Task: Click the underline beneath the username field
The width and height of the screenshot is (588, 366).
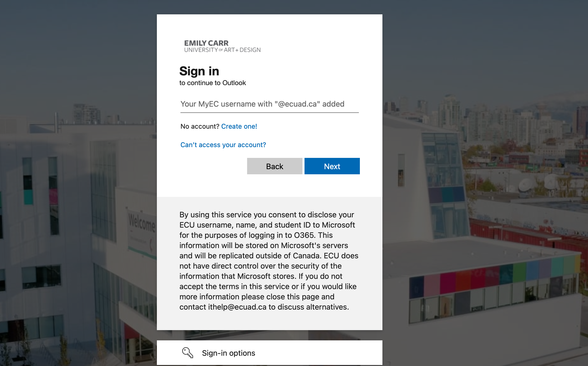Action: pyautogui.click(x=269, y=113)
